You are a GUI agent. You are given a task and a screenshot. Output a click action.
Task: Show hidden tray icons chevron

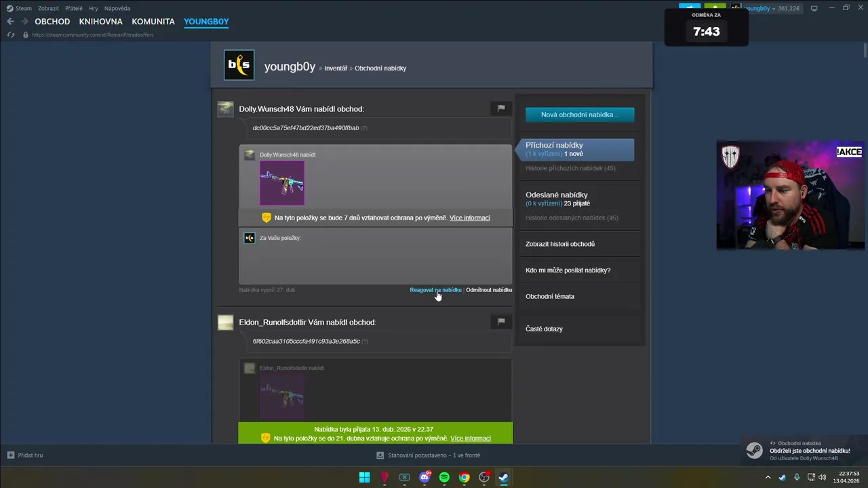(768, 477)
